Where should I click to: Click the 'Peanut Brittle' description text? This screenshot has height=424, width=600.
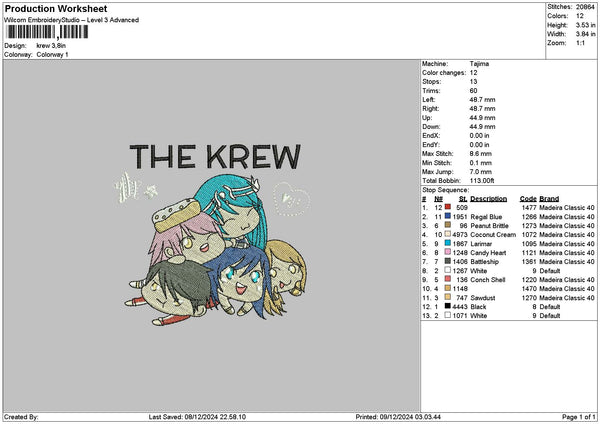tap(489, 226)
